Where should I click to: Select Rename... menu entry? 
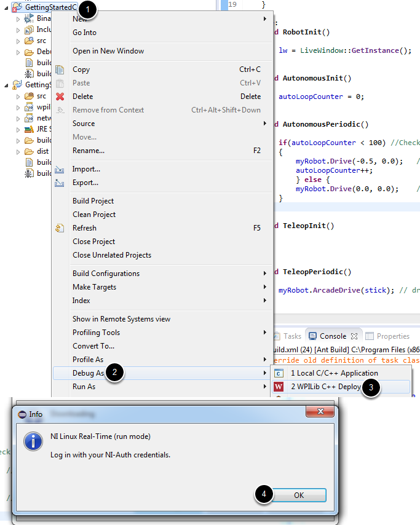click(x=162, y=151)
